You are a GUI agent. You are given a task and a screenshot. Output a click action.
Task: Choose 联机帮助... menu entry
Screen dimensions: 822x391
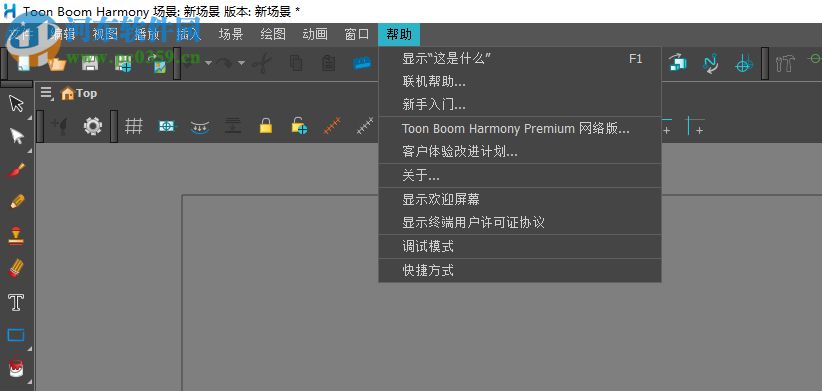tap(520, 81)
